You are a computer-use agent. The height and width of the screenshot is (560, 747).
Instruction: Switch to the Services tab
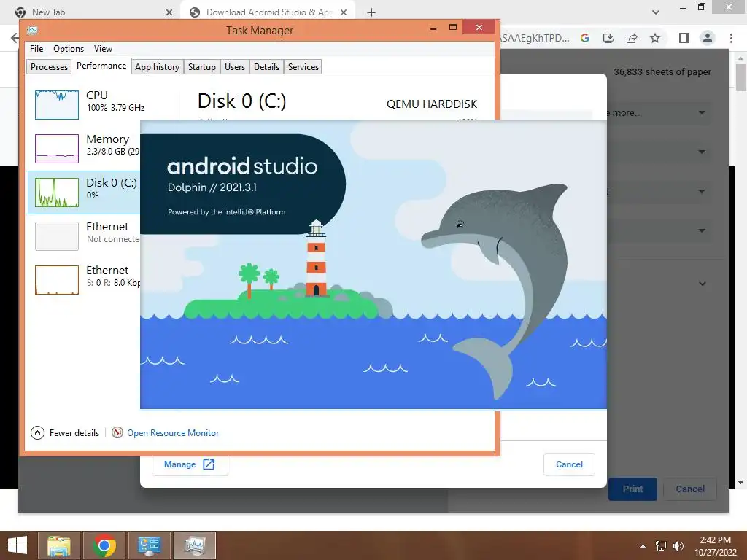(x=303, y=66)
